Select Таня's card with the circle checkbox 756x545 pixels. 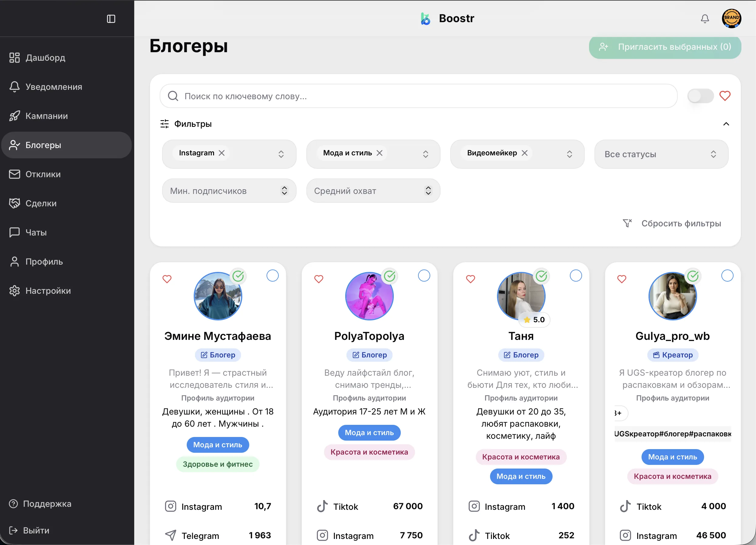click(x=576, y=276)
